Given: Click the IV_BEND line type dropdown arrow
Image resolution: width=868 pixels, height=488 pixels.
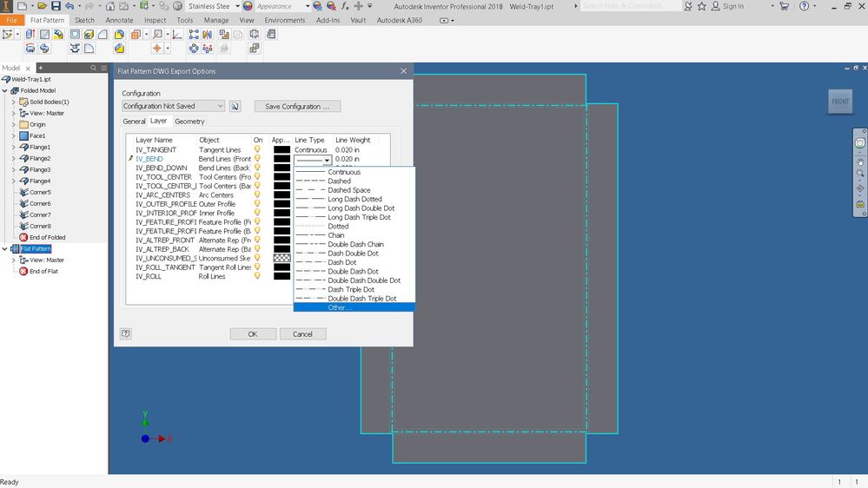Looking at the screenshot, I should [x=328, y=160].
